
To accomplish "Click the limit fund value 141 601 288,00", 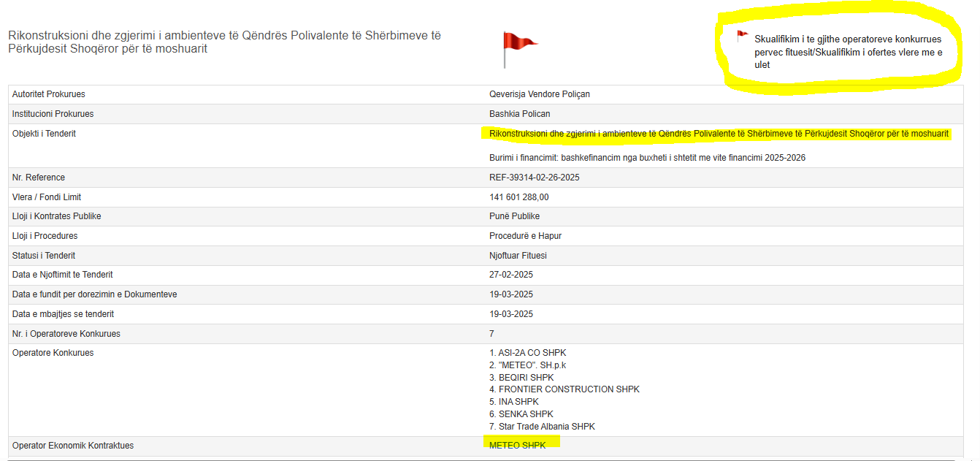I will point(518,197).
